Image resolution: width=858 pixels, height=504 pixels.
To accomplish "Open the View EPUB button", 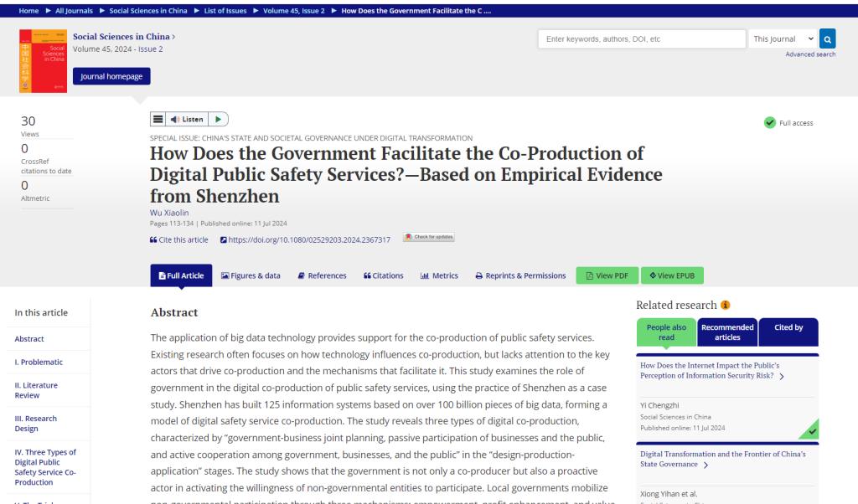I will point(672,275).
